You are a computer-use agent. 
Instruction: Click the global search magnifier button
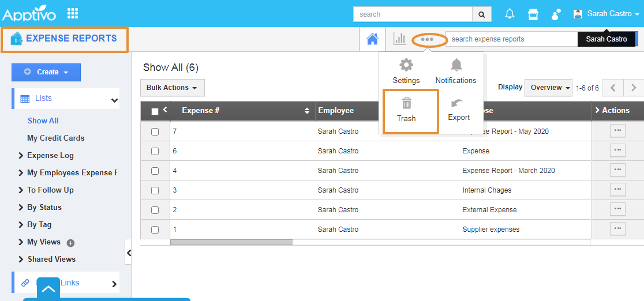481,14
